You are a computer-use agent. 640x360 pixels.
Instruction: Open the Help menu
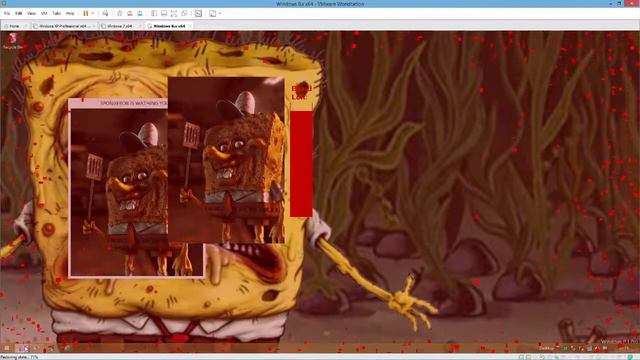click(70, 13)
